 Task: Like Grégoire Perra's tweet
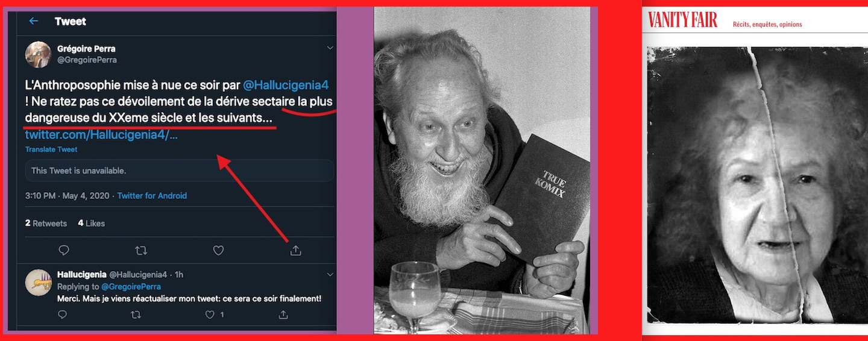218,250
